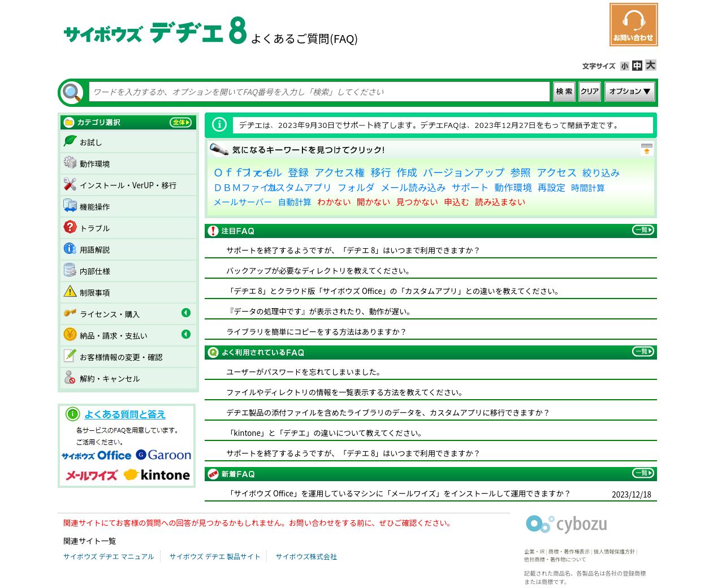
Task: Click the トラブル red question icon
Action: coord(70,227)
